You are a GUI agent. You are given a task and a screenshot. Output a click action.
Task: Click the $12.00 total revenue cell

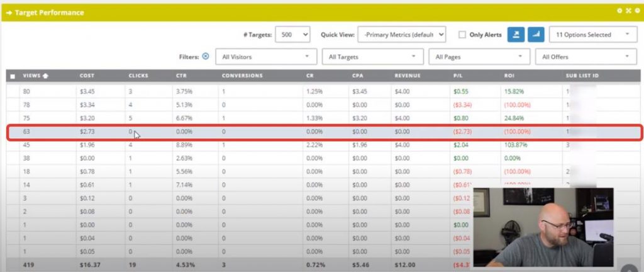(x=405, y=265)
